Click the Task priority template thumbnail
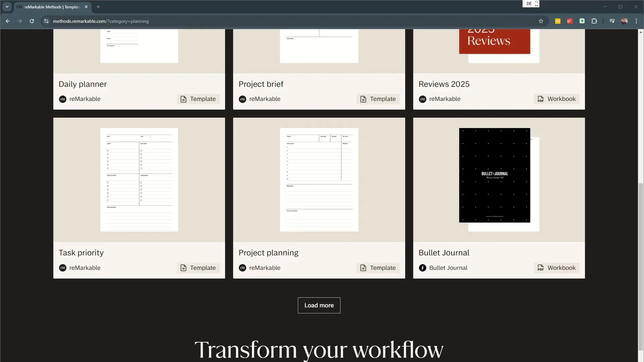Image resolution: width=644 pixels, height=362 pixels. click(x=139, y=180)
